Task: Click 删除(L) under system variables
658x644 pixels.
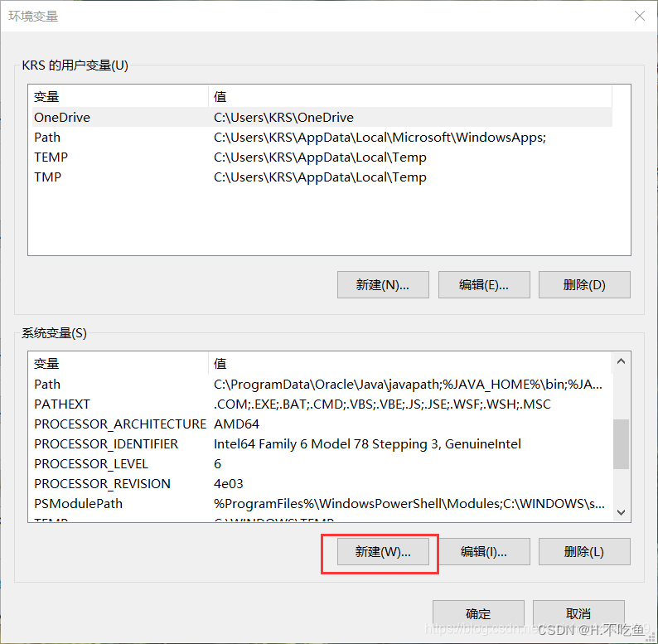Action: (x=584, y=551)
